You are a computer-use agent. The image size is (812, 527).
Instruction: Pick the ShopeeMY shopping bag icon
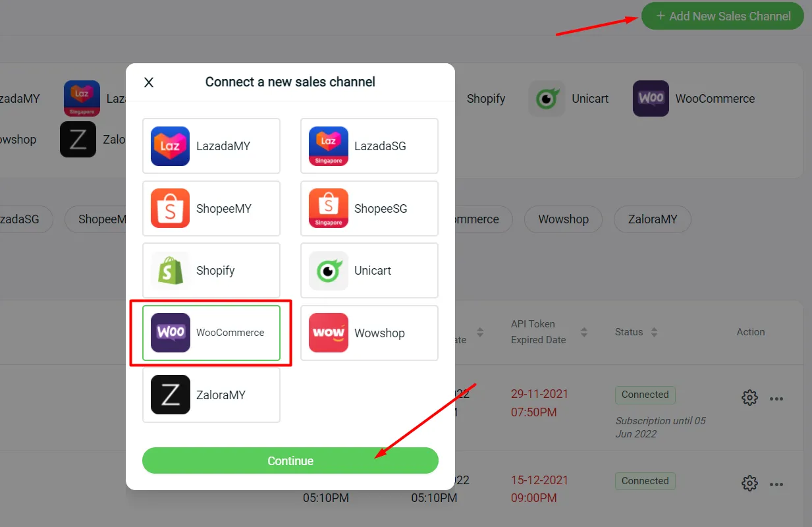[x=171, y=208]
